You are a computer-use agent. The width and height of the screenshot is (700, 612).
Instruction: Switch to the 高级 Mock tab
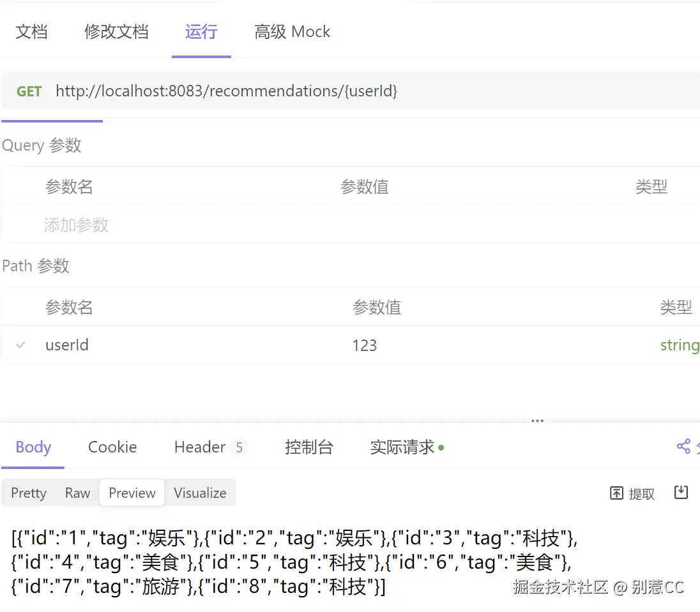(x=292, y=31)
